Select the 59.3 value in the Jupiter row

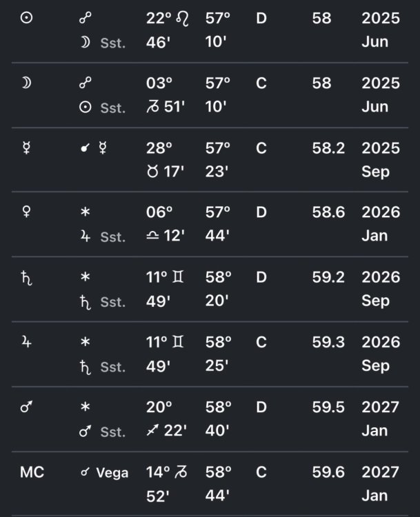point(328,342)
